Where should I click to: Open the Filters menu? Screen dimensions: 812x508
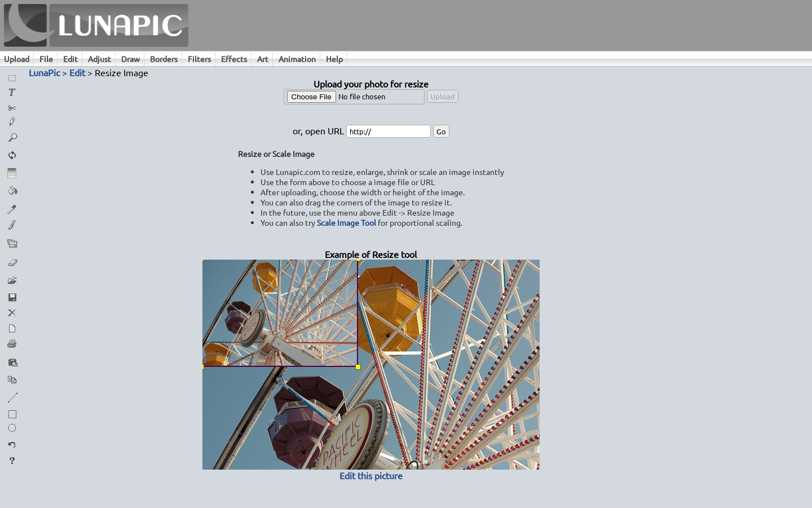198,59
